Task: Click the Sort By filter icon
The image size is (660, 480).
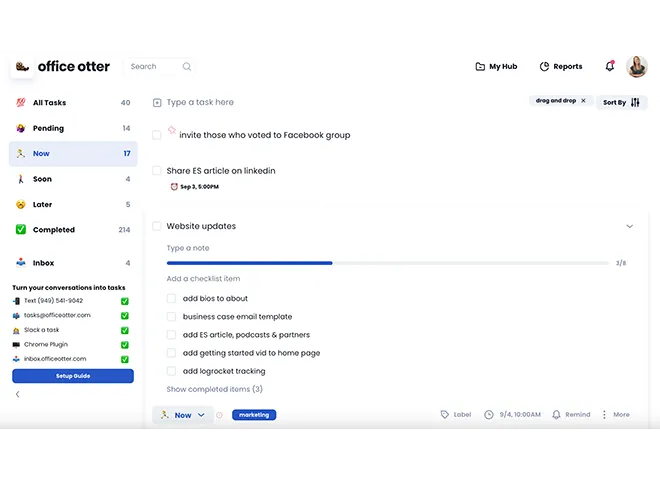Action: click(x=635, y=102)
